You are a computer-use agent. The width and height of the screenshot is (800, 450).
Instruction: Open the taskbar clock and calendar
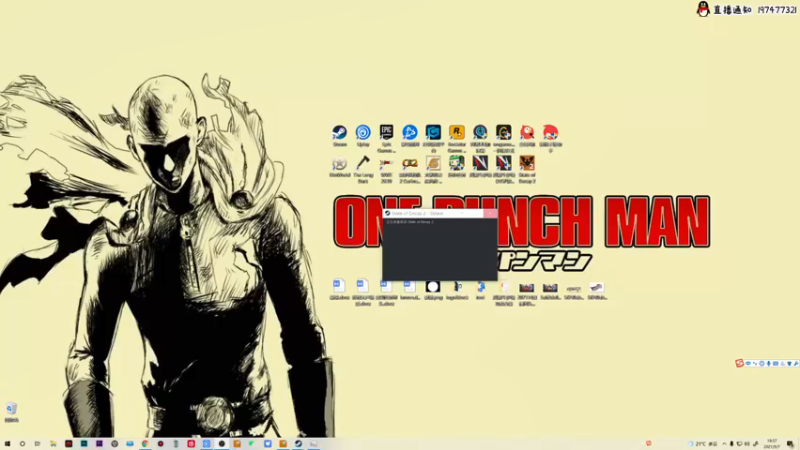772,444
